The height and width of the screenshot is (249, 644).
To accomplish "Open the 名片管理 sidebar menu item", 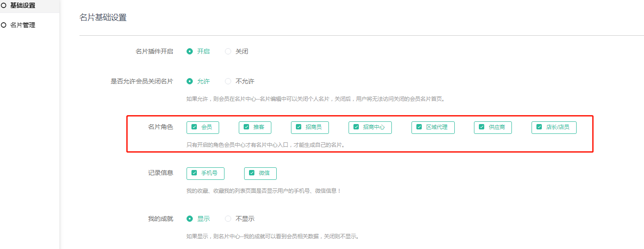I will pos(22,25).
